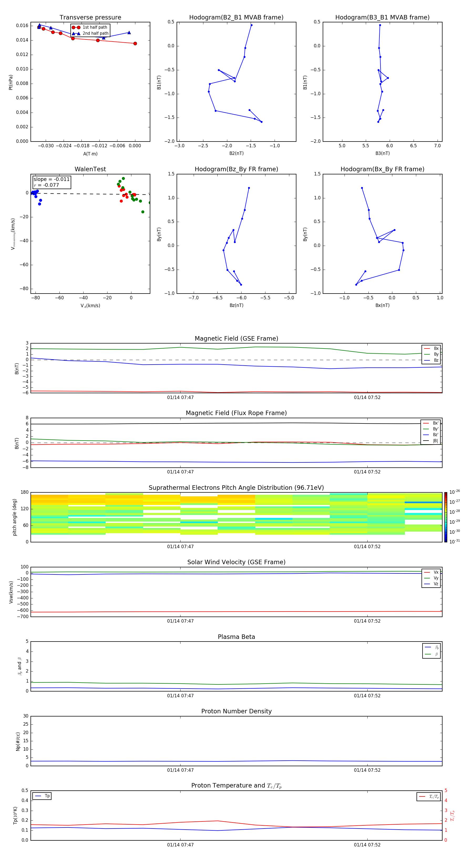Click the "B3(nT)" x-axis label
This screenshot has width=473, height=868.
click(382, 153)
